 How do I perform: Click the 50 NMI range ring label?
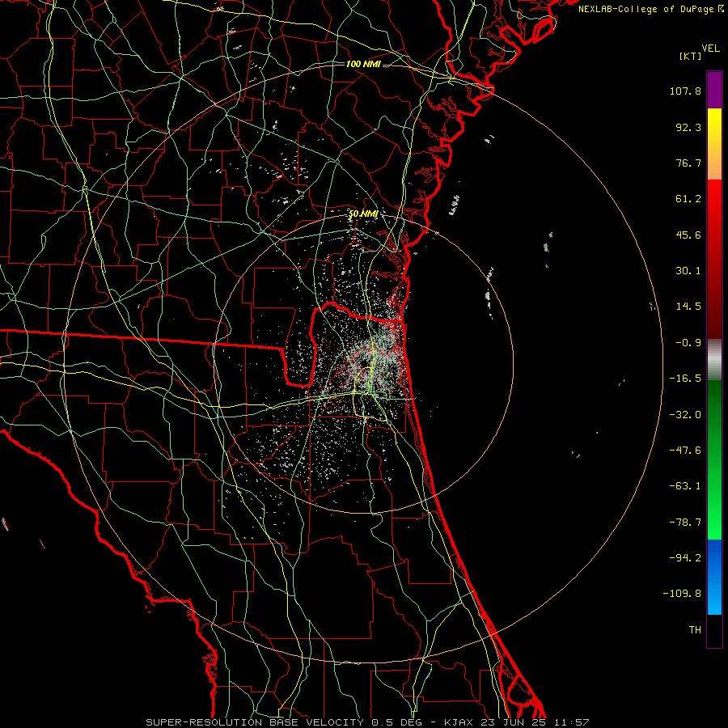tap(363, 214)
